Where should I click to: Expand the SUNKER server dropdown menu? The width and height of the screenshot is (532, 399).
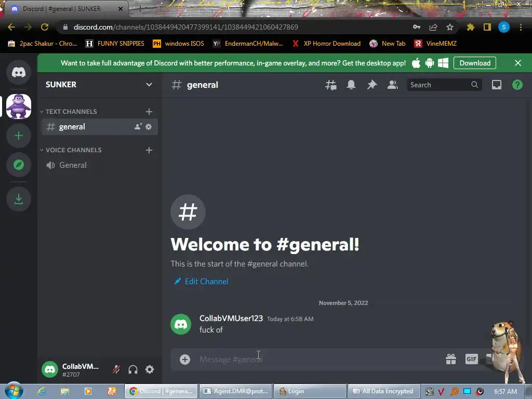point(149,85)
